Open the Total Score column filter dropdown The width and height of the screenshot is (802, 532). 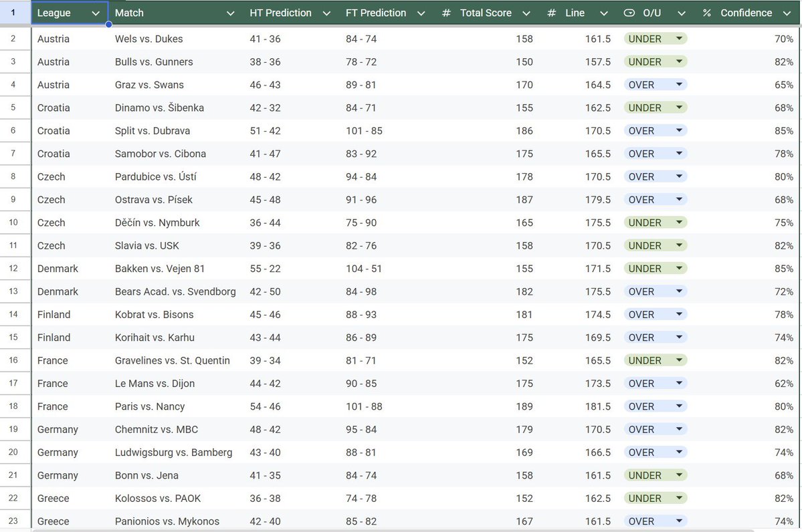click(526, 13)
